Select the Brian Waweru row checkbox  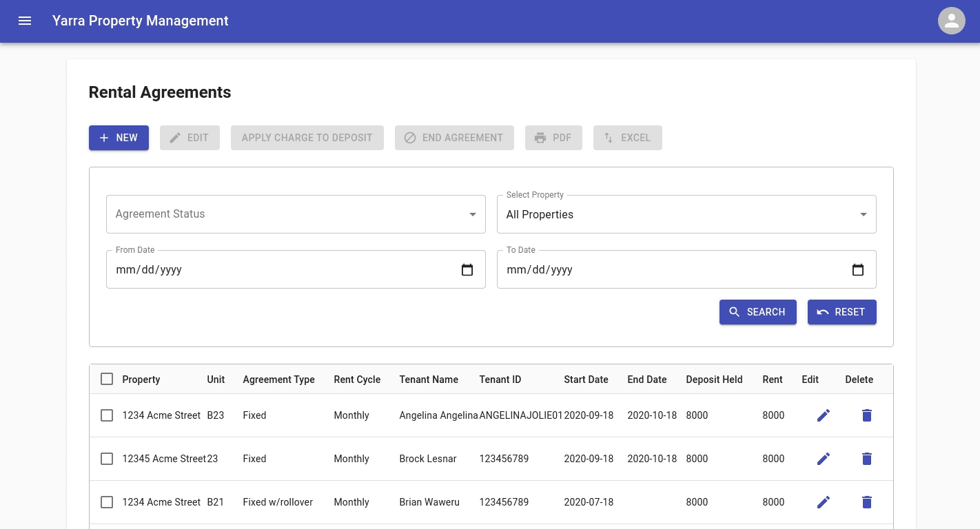[107, 502]
